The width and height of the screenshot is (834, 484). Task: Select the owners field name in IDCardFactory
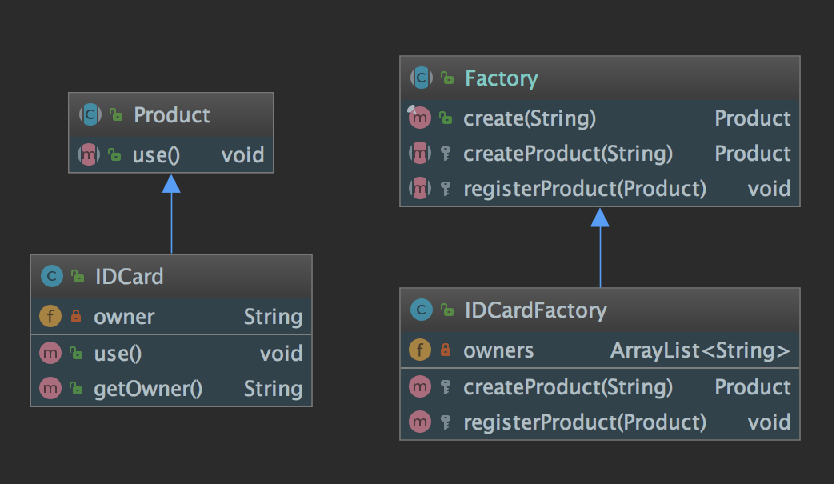click(x=498, y=351)
